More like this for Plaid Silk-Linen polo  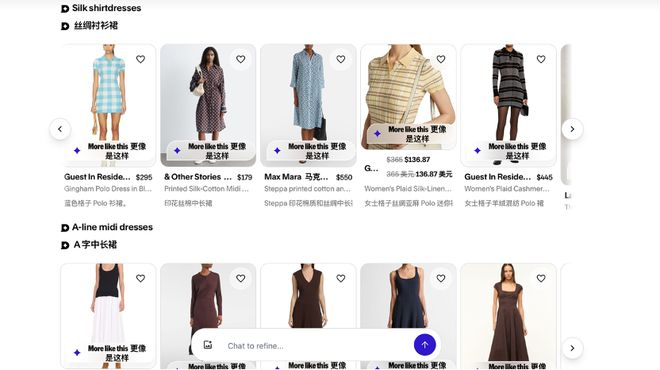[411, 133]
